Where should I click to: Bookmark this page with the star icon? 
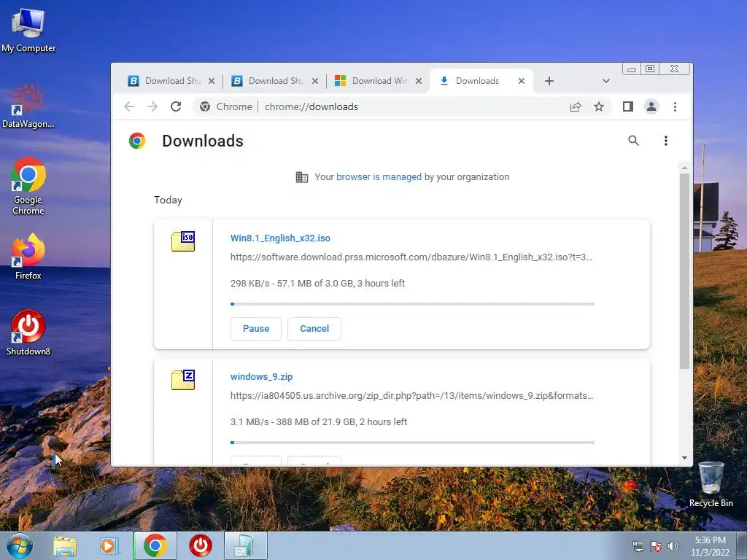tap(599, 106)
